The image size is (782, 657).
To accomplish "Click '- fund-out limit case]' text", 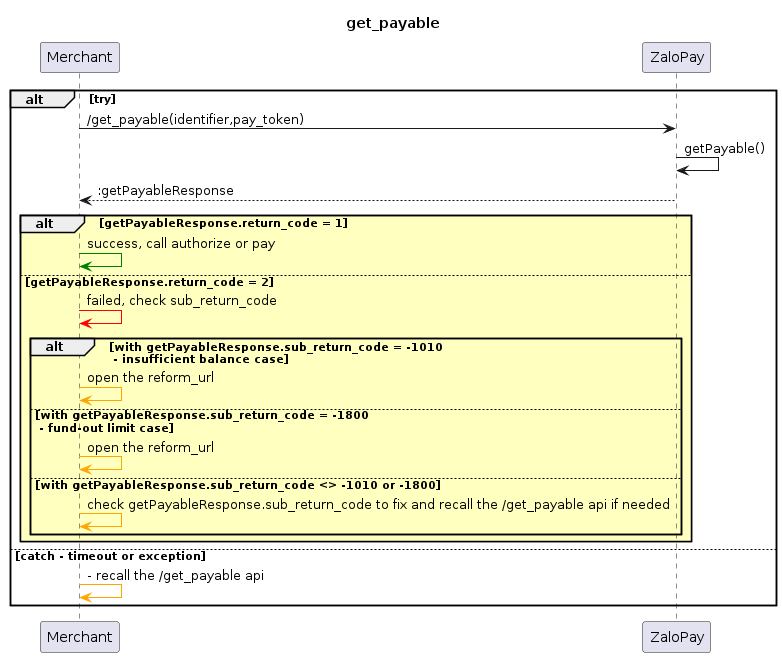I will 106,428.
